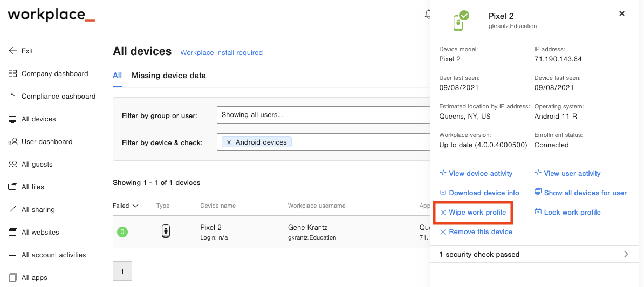Image resolution: width=644 pixels, height=287 pixels.
Task: Select the All sharing arrow icon
Action: click(x=13, y=209)
